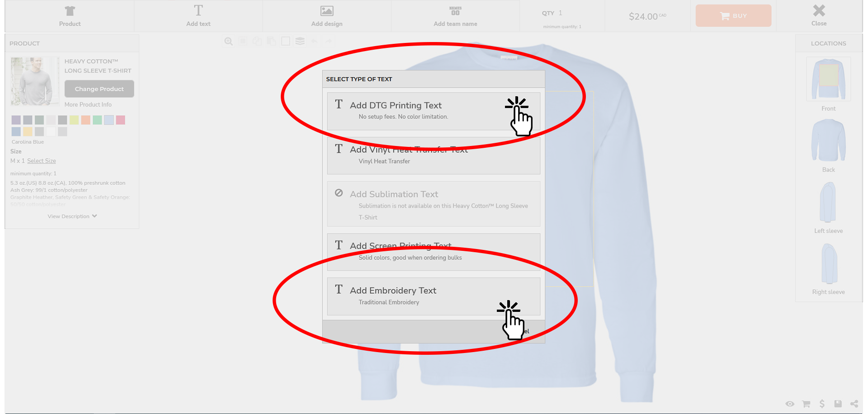Select the Carolina Blue color swatch
Screen dimensions: 868x414
[109, 120]
